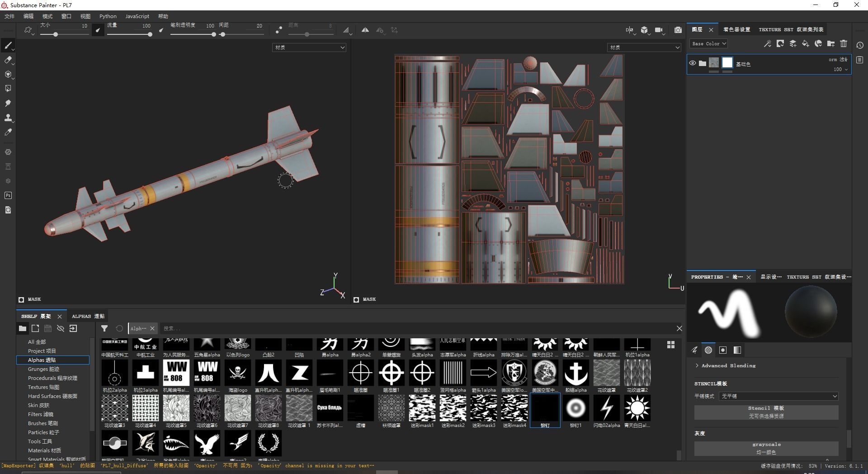Select the Paint brush tool
This screenshot has width=868, height=474.
point(8,45)
